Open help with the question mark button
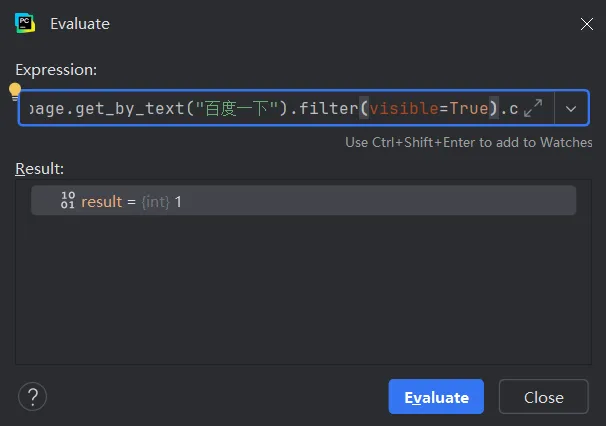The image size is (606, 426). pos(33,396)
